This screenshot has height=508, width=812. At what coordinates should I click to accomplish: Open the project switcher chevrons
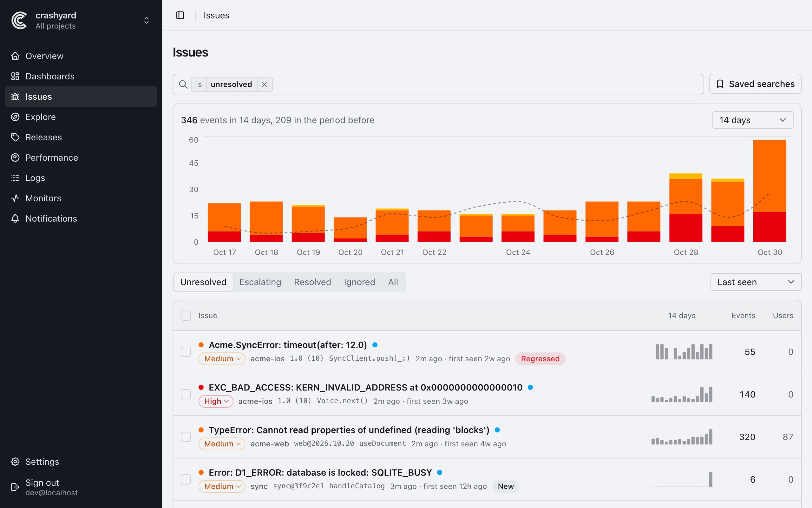(146, 21)
